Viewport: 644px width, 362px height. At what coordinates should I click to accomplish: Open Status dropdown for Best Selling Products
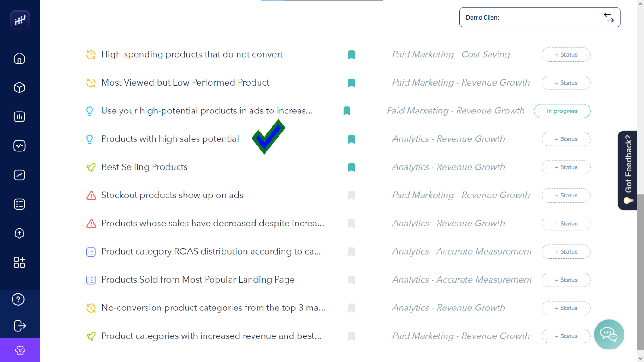(565, 167)
